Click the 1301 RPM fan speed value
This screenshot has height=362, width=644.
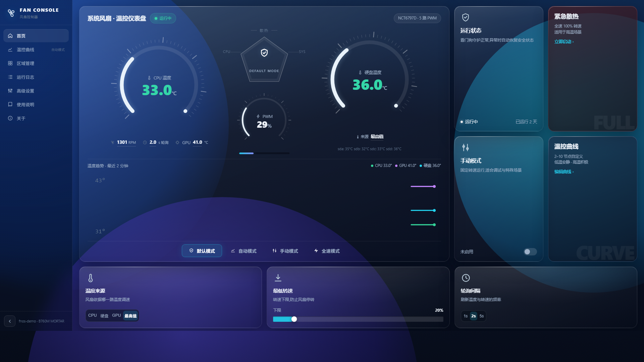[126, 142]
